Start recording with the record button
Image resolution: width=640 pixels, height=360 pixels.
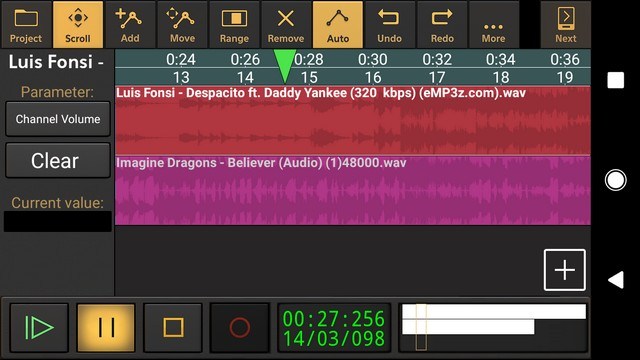(240, 327)
